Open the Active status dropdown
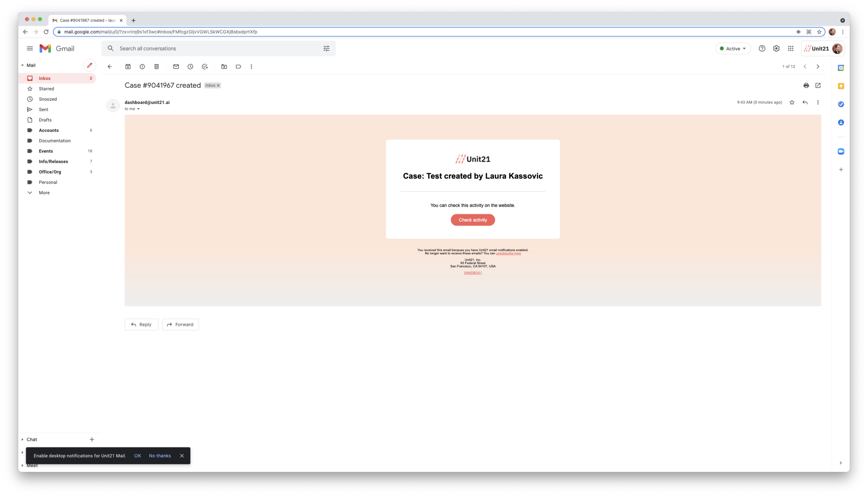Viewport: 868px width, 496px height. (x=733, y=48)
